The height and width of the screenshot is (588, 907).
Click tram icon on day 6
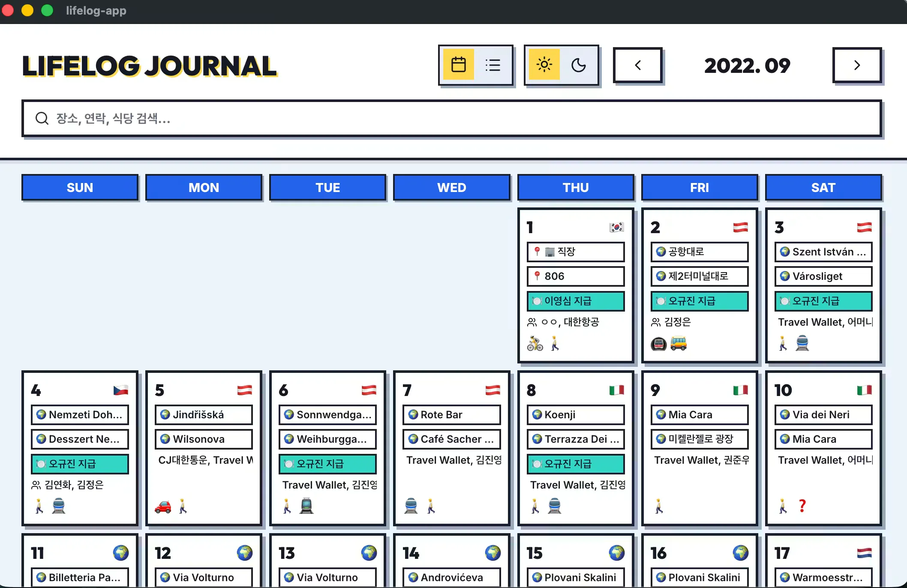click(x=306, y=506)
